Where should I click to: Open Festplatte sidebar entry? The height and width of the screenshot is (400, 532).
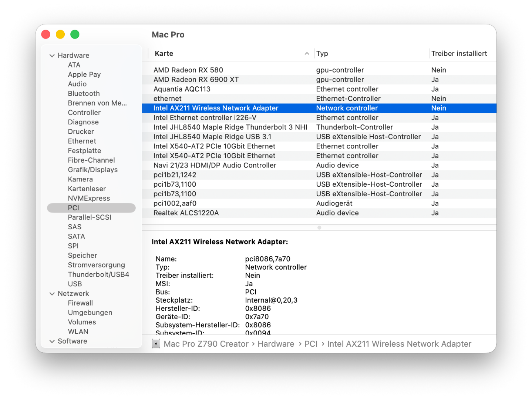[x=84, y=151]
